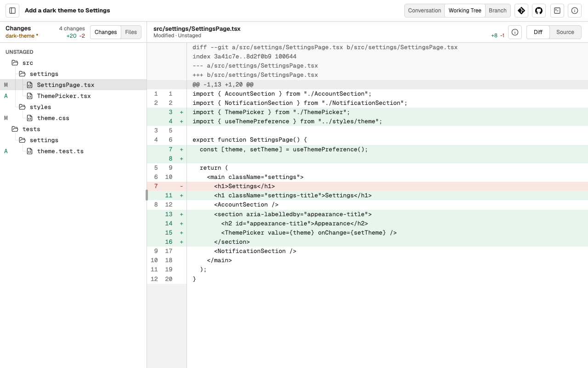The image size is (588, 368).
Task: Click the UNSTAGED section header
Action: point(19,52)
